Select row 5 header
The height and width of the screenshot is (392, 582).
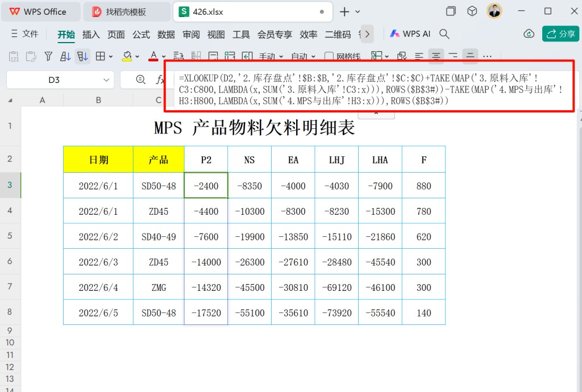10,236
